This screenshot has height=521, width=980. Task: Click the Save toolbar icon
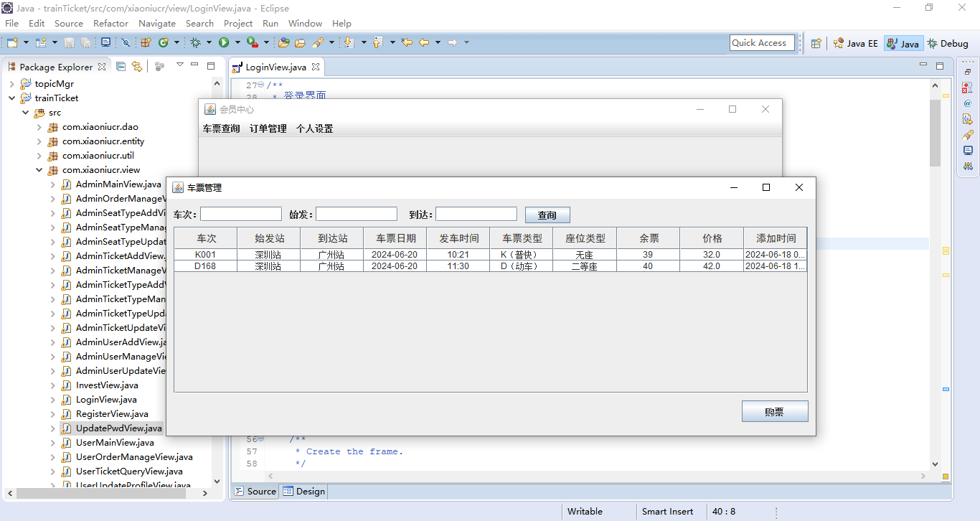(x=70, y=43)
